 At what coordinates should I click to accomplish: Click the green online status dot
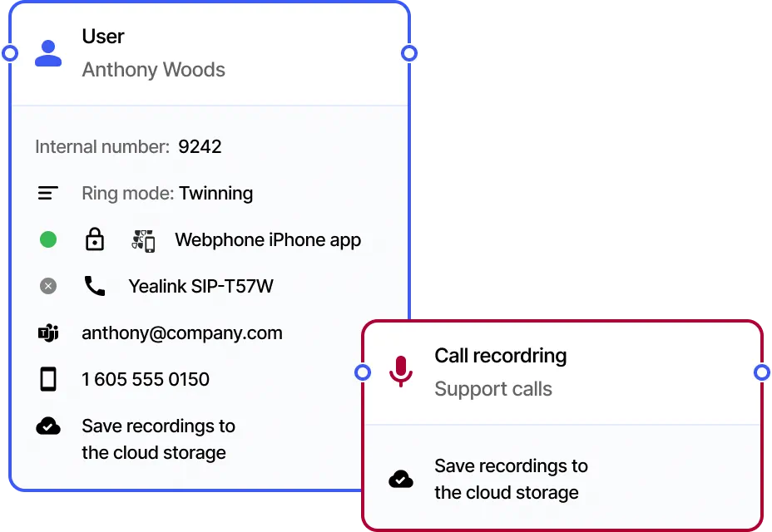(x=48, y=239)
